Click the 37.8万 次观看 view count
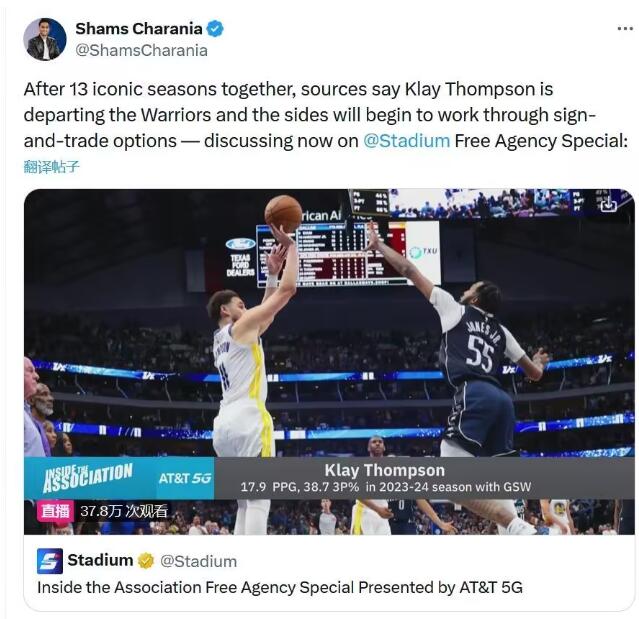Image resolution: width=639 pixels, height=619 pixels. (x=124, y=511)
